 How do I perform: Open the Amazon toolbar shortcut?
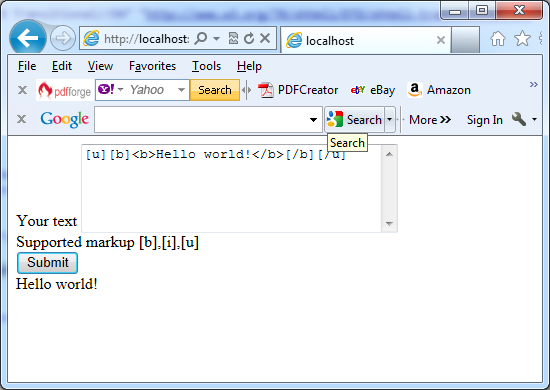point(439,90)
